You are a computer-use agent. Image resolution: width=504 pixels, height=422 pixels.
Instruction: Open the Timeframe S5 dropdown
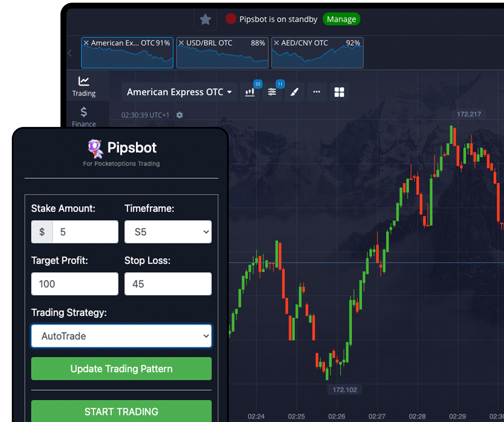coord(168,232)
